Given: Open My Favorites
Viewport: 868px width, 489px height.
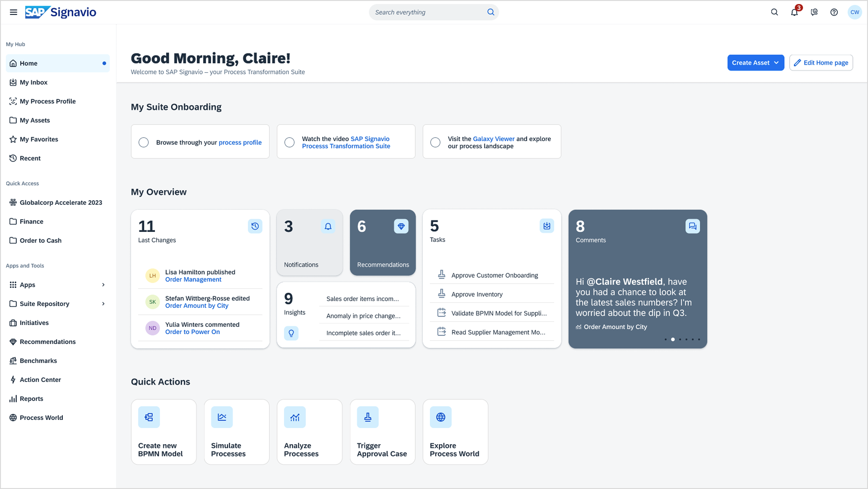Looking at the screenshot, I should pos(58,139).
